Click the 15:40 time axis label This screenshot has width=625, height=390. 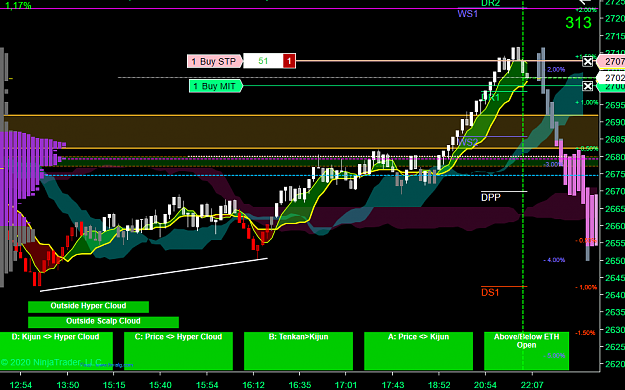[160, 385]
